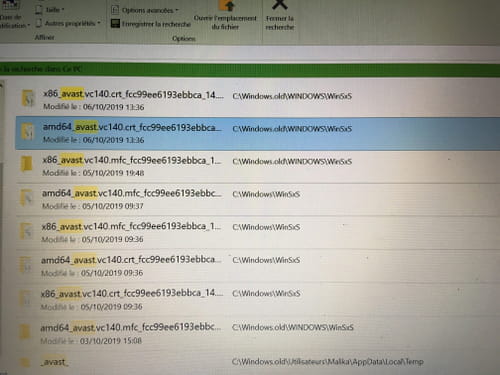Click the green search progress address bar
The width and height of the screenshot is (500, 375).
coord(250,69)
